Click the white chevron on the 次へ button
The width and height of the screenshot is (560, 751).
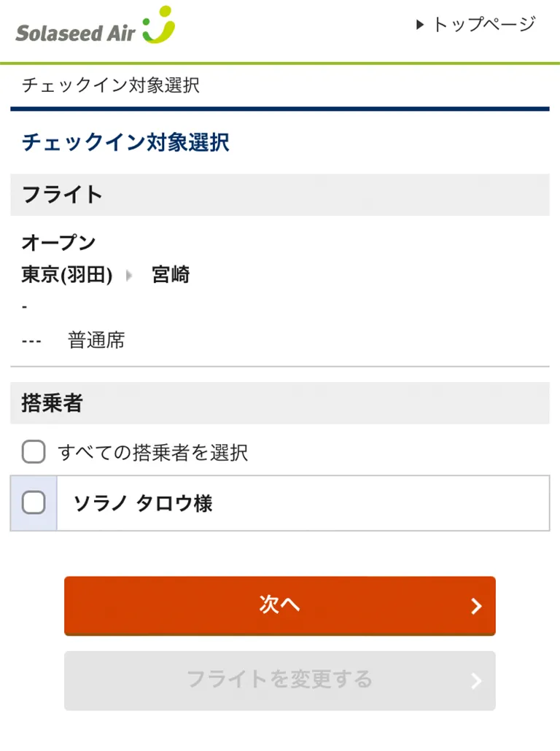pyautogui.click(x=476, y=606)
